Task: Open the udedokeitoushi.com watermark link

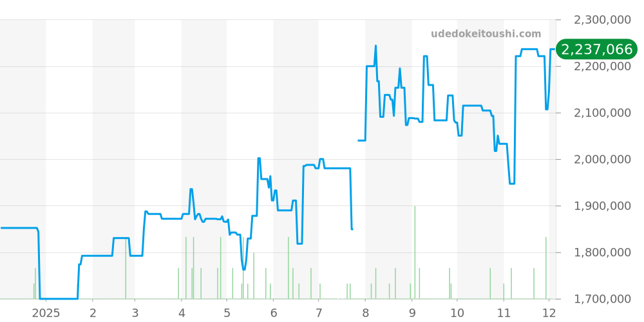Action: (486, 34)
